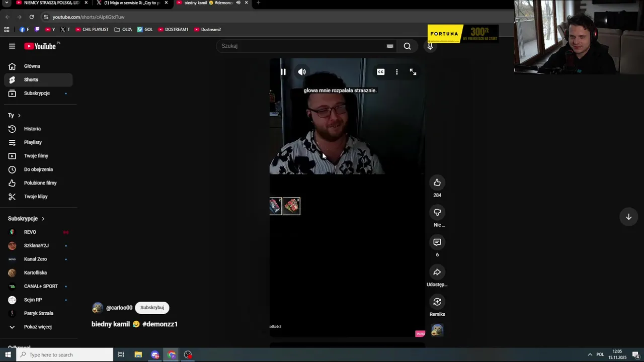Open the Remiks option
Image resolution: width=644 pixels, height=362 pixels.
click(437, 302)
